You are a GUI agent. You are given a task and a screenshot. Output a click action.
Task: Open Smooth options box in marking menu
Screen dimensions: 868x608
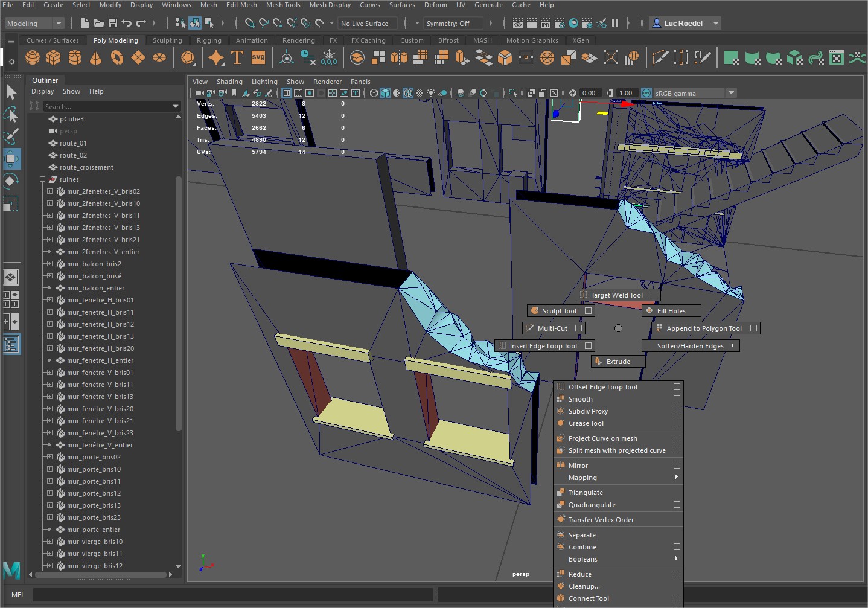pyautogui.click(x=677, y=399)
